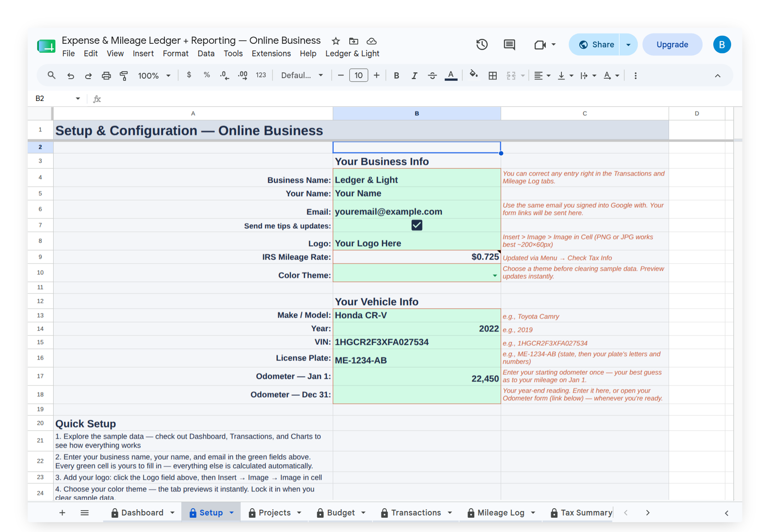Expand the Setup tab menu arrow

(232, 513)
